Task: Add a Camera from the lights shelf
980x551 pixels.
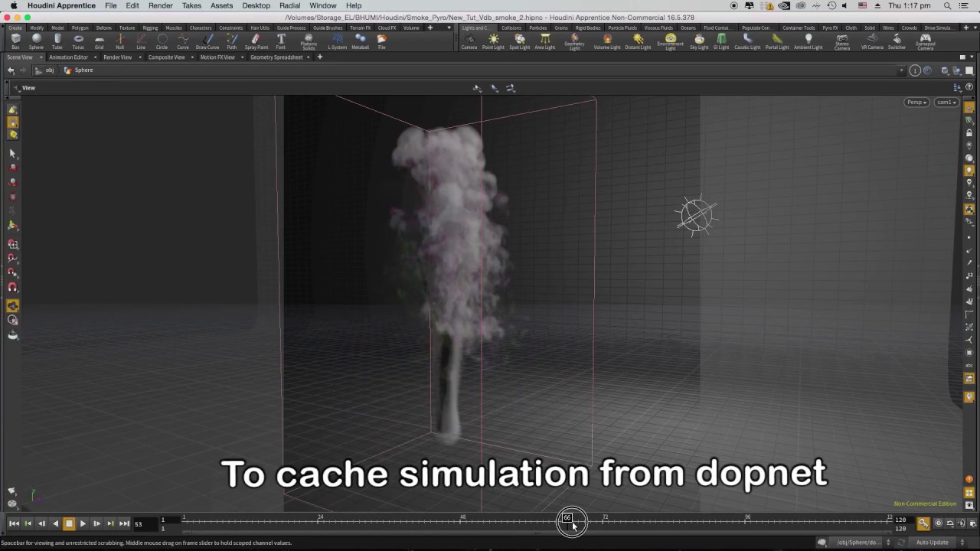Action: (469, 41)
